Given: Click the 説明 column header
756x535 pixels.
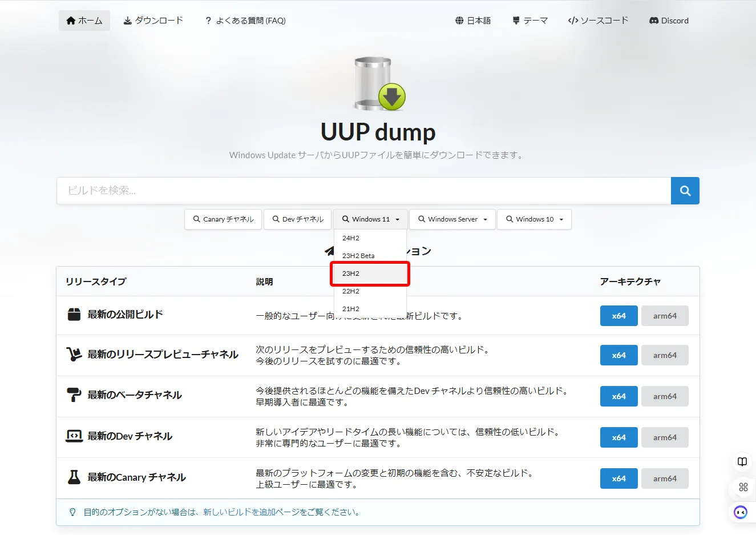Looking at the screenshot, I should pos(265,281).
